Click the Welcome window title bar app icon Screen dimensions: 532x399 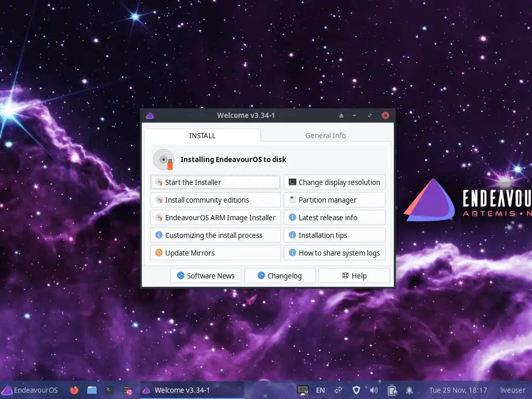[150, 116]
